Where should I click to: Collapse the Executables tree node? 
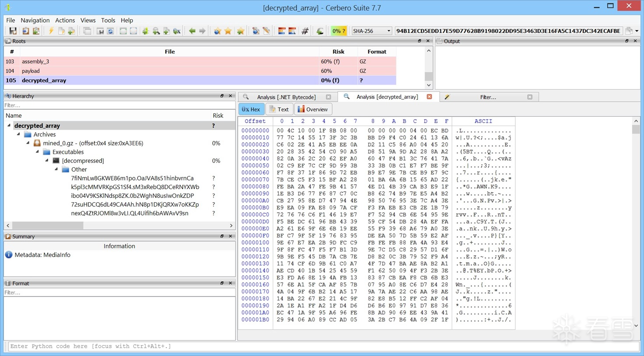coord(38,152)
